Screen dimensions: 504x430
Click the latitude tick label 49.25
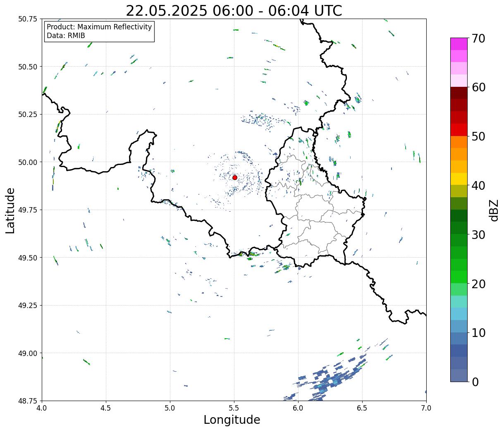tap(28, 306)
